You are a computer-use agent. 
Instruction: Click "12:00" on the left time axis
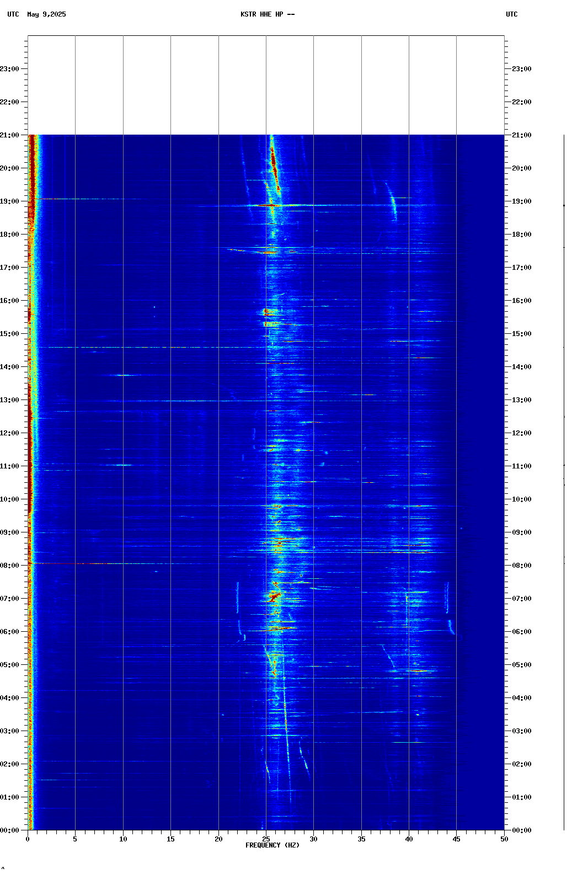[9, 433]
